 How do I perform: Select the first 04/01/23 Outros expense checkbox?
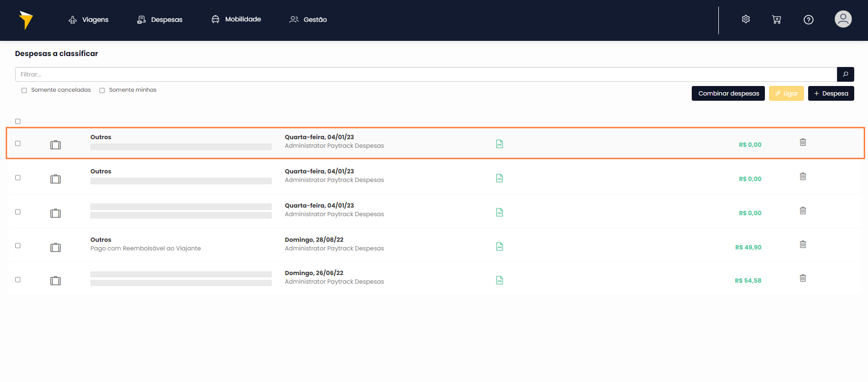[18, 143]
